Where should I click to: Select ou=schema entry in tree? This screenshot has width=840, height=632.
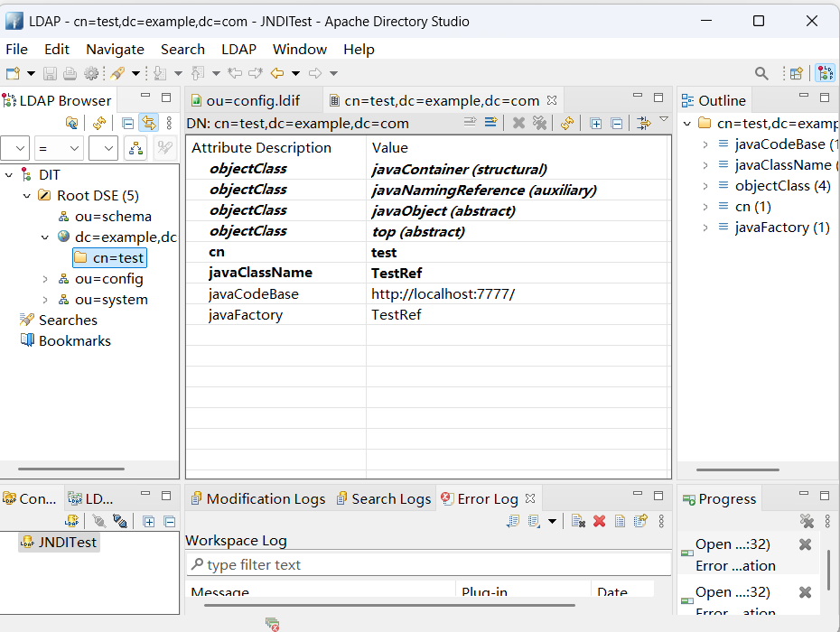pos(105,217)
